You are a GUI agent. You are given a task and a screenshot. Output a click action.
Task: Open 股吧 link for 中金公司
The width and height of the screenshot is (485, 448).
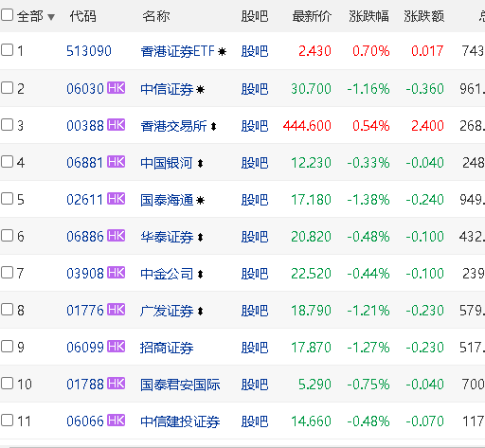click(255, 274)
